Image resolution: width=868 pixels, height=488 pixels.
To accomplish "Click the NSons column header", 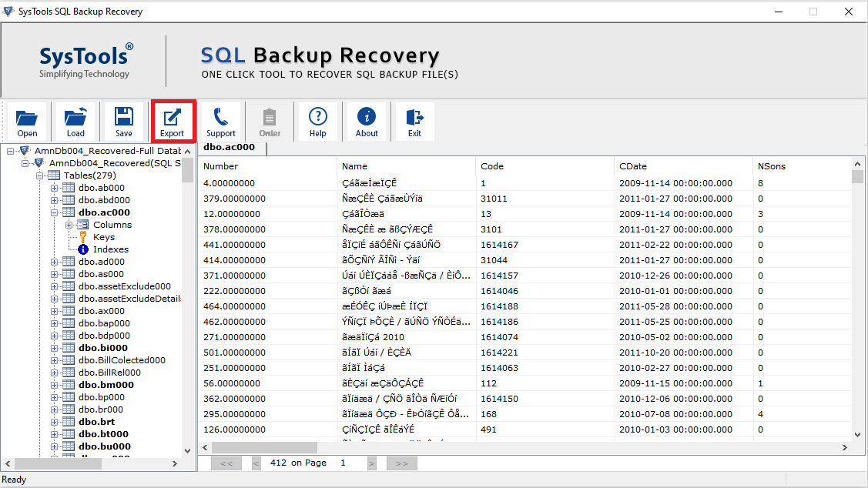I will pyautogui.click(x=802, y=166).
